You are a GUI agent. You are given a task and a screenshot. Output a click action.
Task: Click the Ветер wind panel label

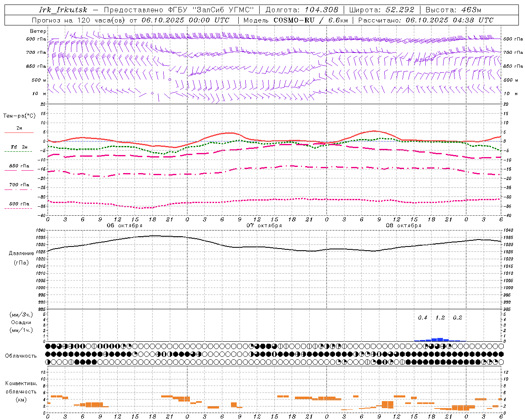38,31
